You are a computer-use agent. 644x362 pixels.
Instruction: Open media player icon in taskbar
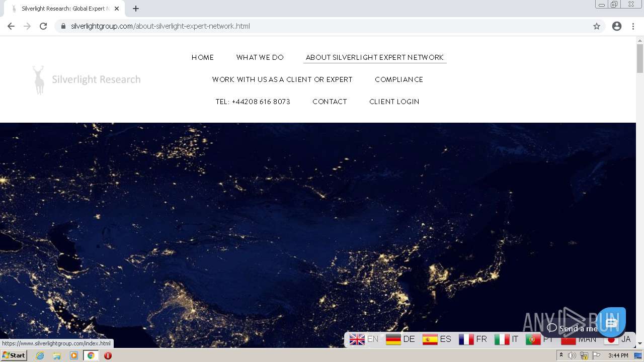pyautogui.click(x=74, y=355)
